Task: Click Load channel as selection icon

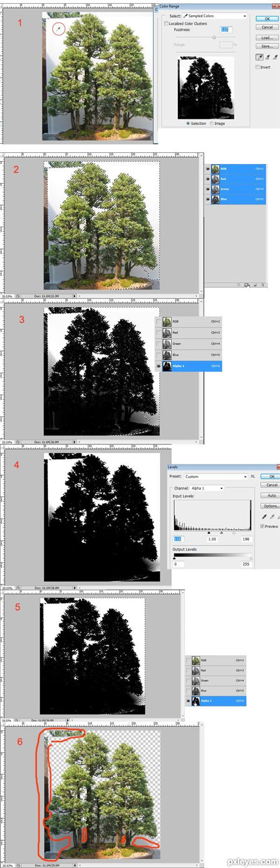Action: (x=240, y=285)
